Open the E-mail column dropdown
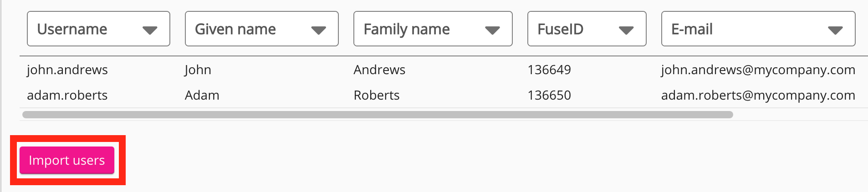868x192 pixels. 758,29
